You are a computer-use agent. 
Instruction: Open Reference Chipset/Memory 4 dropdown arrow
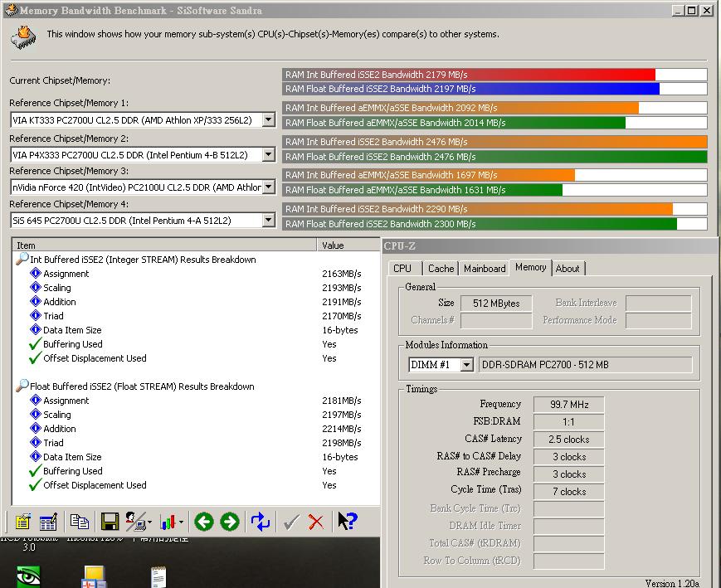pyautogui.click(x=268, y=221)
